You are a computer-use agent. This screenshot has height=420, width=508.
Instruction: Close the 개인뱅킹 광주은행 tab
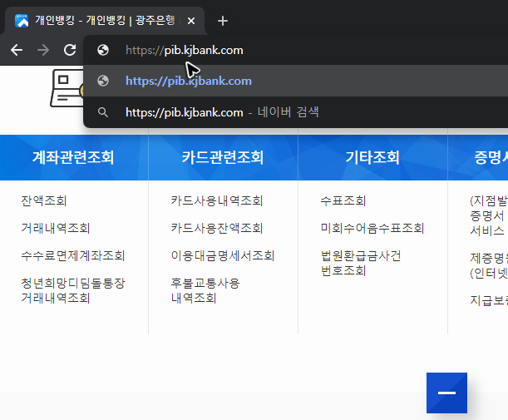click(x=191, y=21)
